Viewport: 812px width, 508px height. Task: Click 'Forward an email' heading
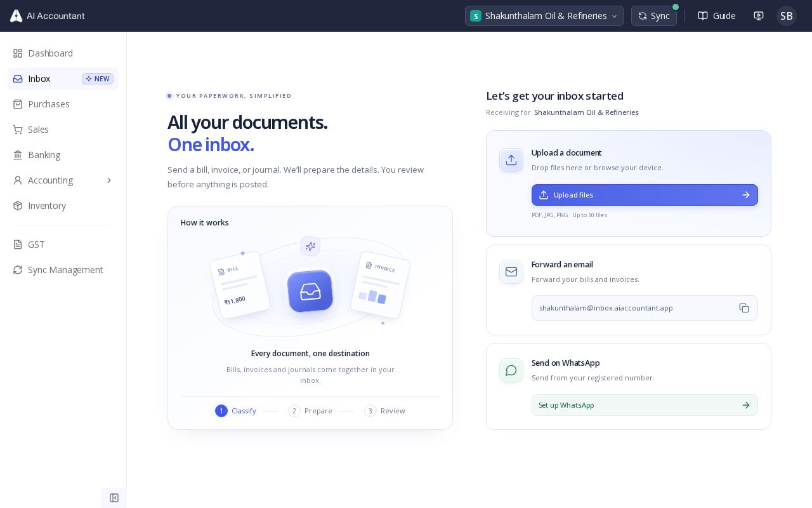[562, 265]
